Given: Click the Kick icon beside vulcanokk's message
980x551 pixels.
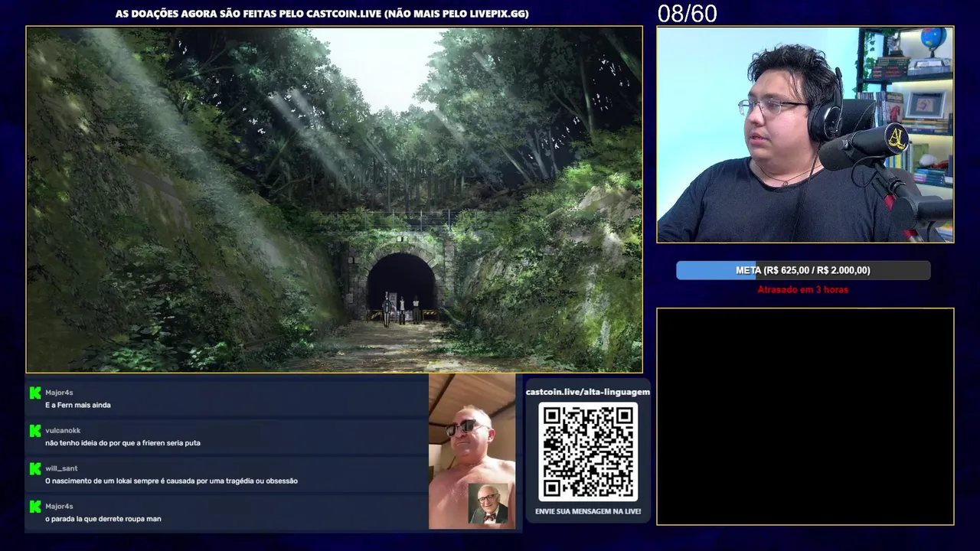Looking at the screenshot, I should pos(35,431).
